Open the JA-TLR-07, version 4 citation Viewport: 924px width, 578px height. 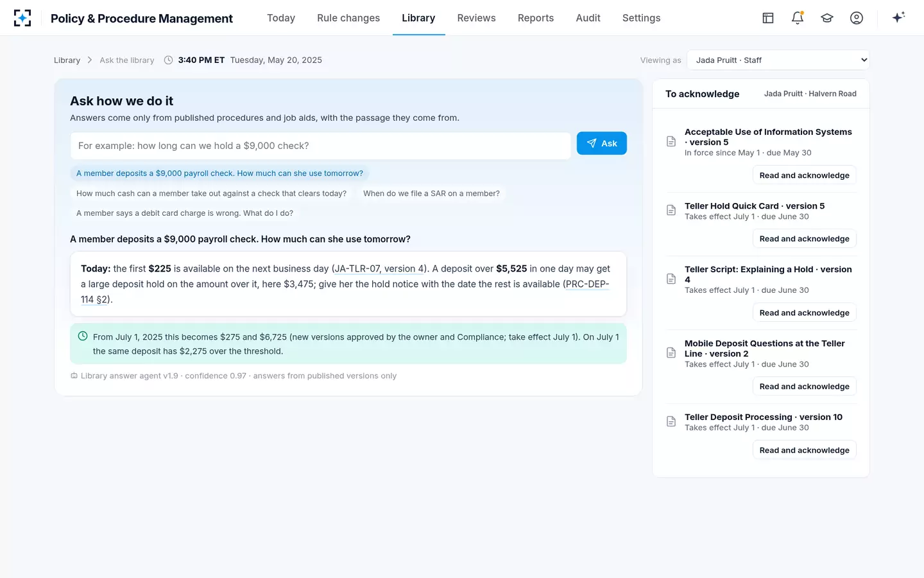[379, 268]
